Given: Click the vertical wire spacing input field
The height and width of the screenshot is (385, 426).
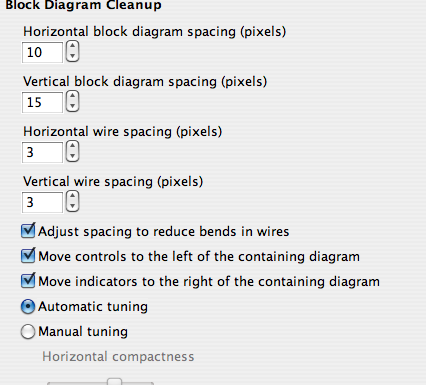Looking at the screenshot, I should pos(42,202).
